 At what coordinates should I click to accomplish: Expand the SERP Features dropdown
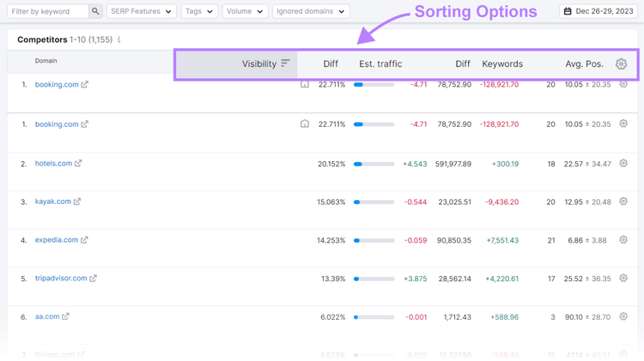pyautogui.click(x=142, y=11)
